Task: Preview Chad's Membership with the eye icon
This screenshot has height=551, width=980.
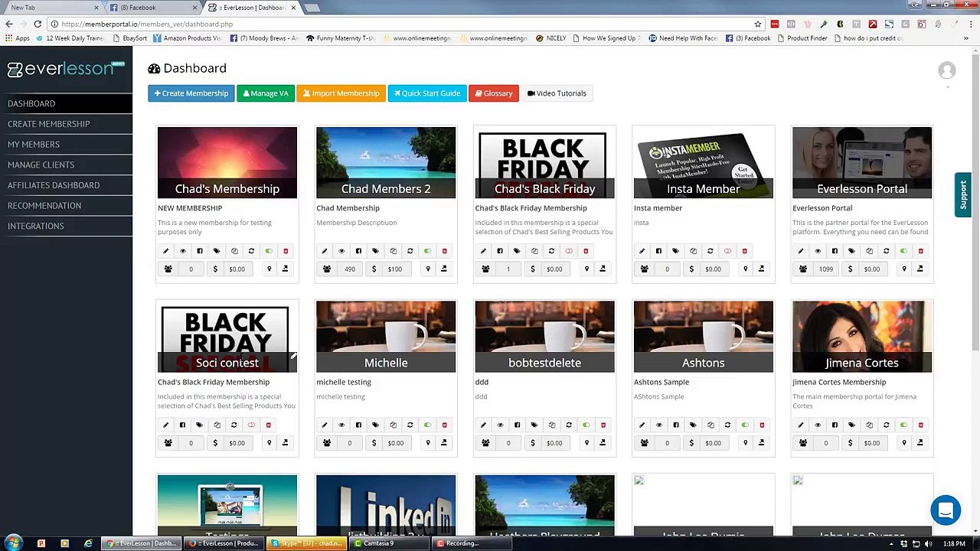Action: click(x=182, y=251)
